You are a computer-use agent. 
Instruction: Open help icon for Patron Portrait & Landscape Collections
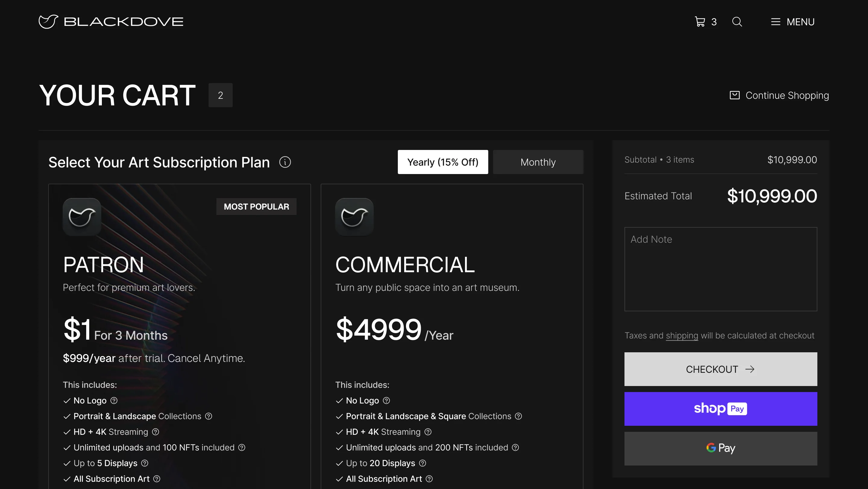(209, 416)
